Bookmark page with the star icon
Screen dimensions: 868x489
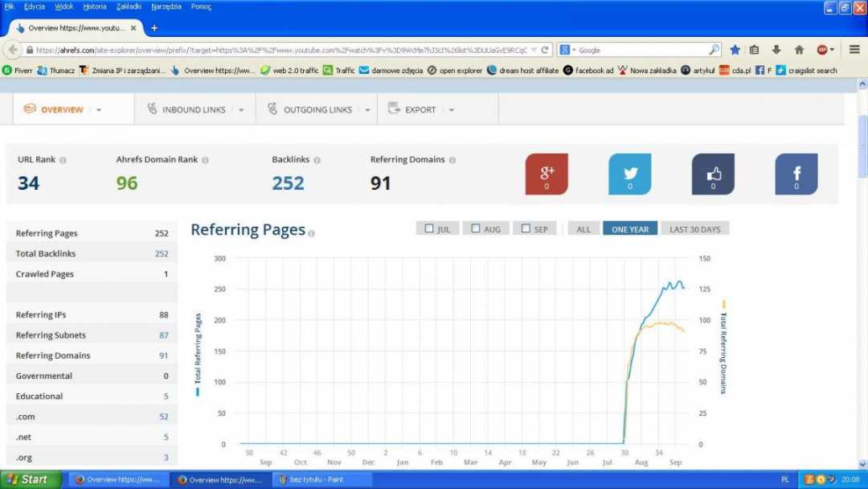735,50
